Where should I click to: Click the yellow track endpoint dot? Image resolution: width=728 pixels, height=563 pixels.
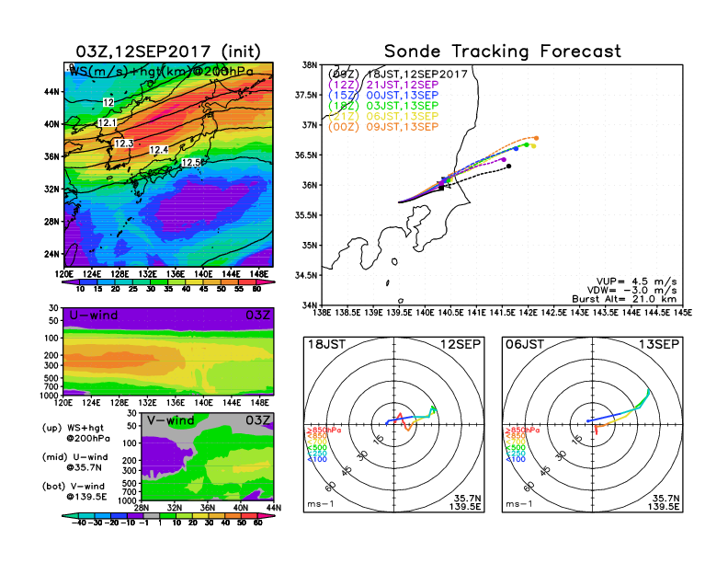coord(533,146)
